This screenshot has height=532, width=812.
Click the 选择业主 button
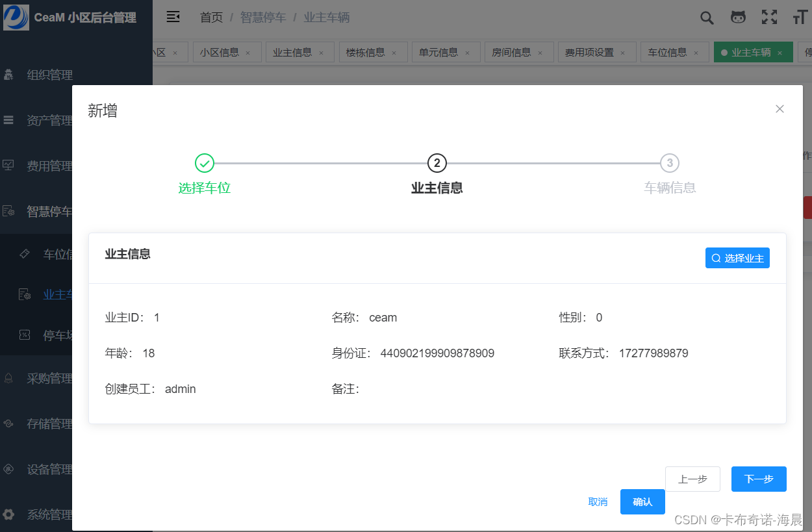(737, 258)
